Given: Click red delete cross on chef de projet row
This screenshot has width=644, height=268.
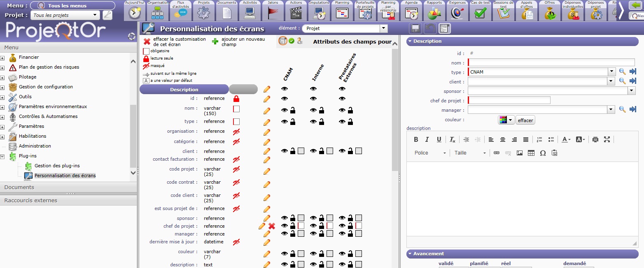Looking at the screenshot, I should [x=272, y=226].
